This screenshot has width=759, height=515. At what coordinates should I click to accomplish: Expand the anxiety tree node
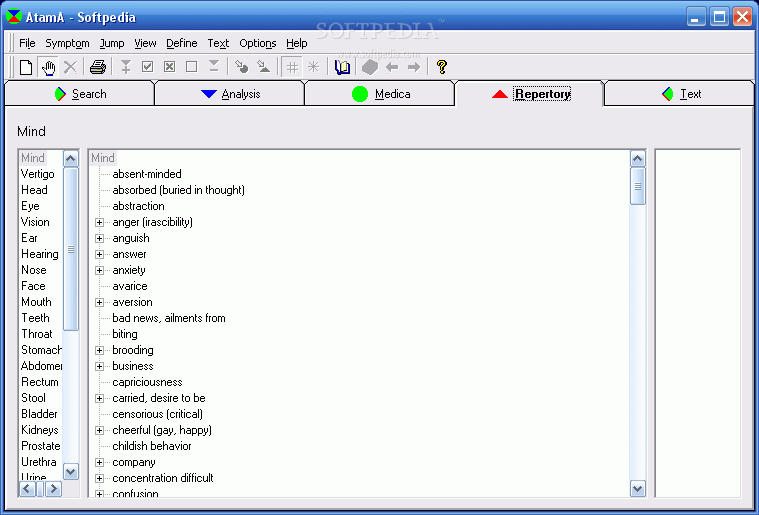pos(99,270)
